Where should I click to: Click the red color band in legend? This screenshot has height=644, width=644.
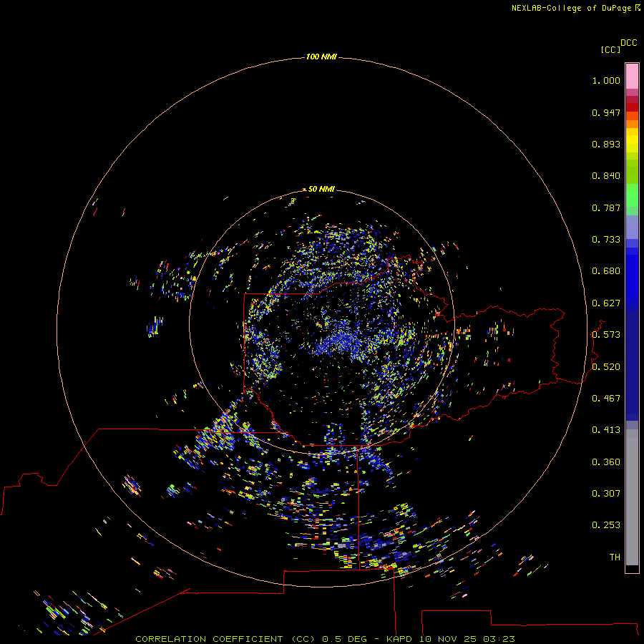coord(632,107)
